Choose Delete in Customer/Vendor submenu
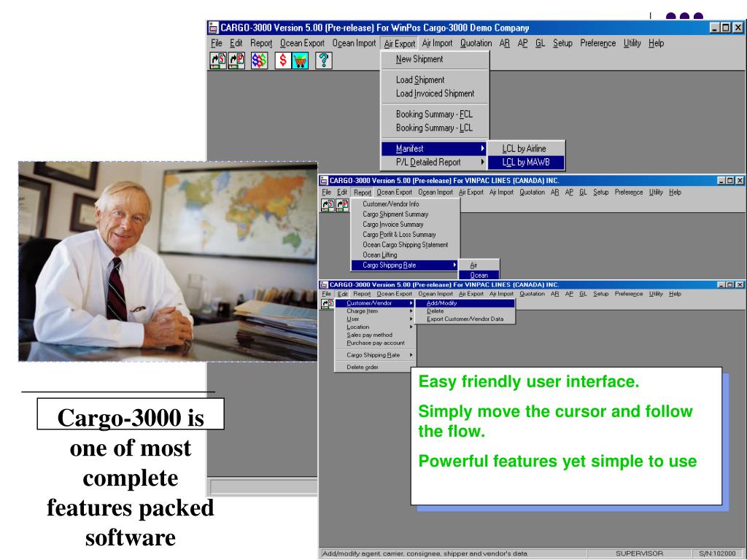Viewport: 747px width, 560px height. click(x=465, y=311)
